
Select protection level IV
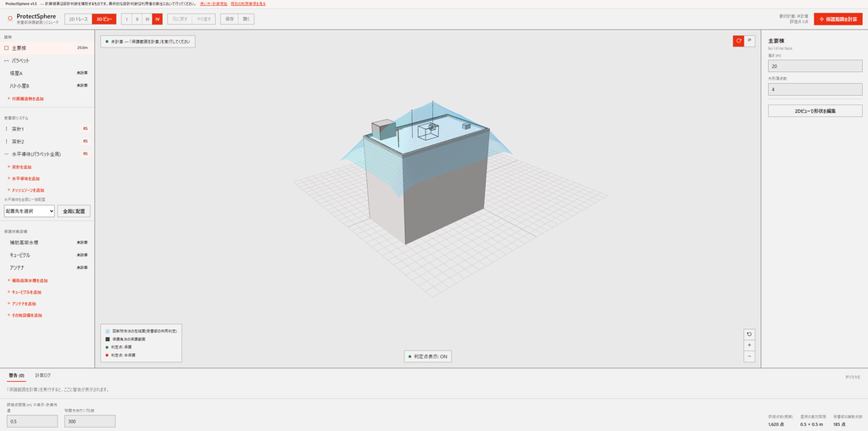pos(157,20)
